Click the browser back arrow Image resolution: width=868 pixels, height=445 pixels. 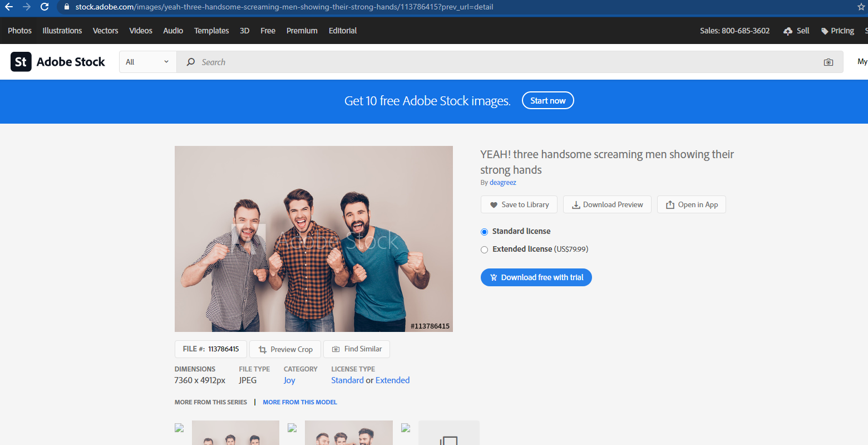tap(9, 7)
